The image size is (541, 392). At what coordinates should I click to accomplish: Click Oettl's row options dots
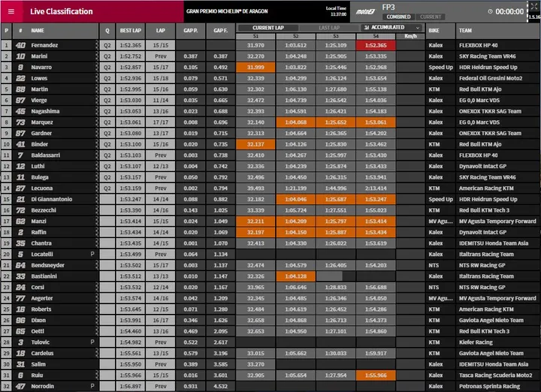(x=97, y=331)
